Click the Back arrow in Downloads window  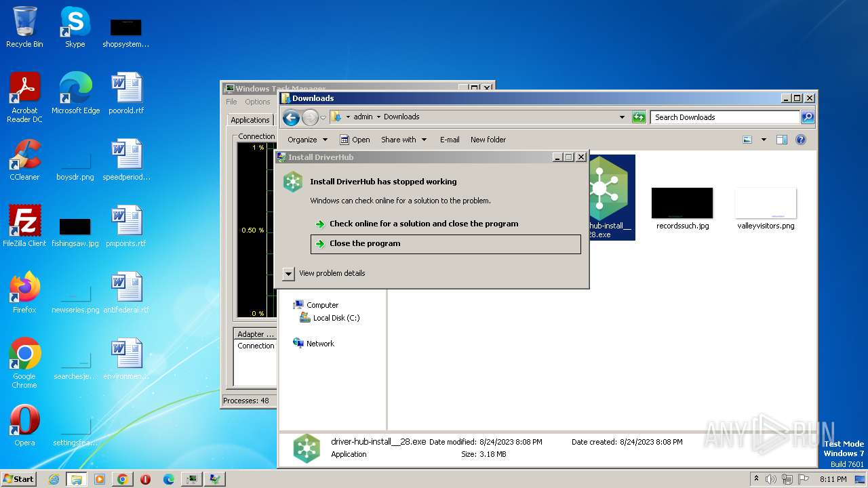(x=291, y=117)
